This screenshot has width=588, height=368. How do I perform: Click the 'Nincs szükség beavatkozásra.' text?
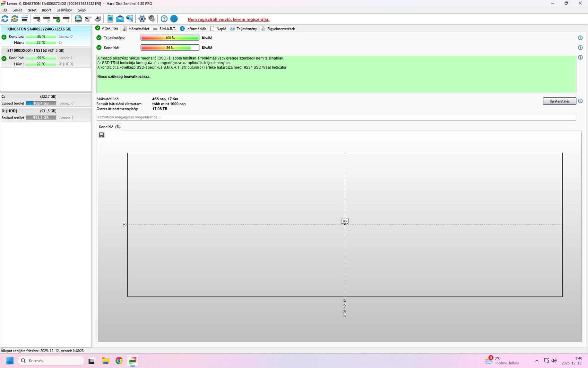tap(124, 76)
